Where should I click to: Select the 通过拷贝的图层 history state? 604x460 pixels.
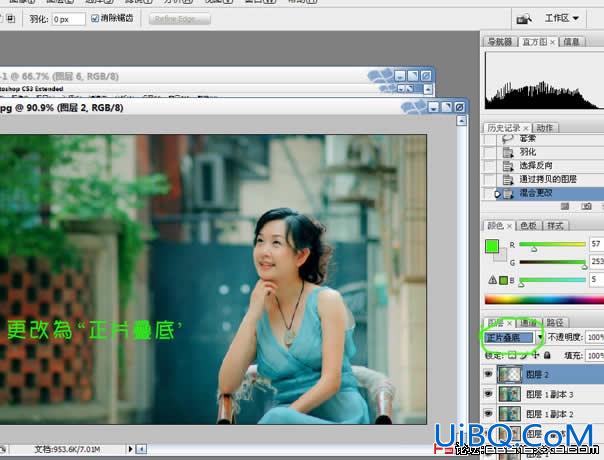(543, 180)
